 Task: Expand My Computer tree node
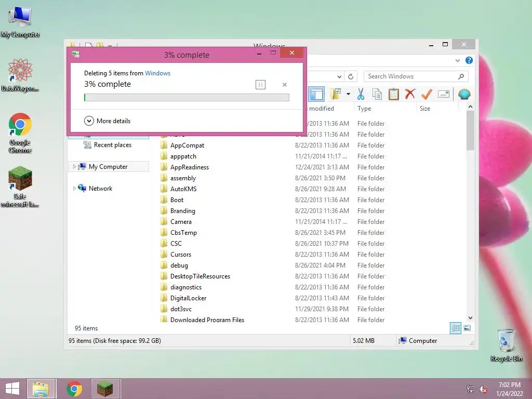click(x=74, y=167)
